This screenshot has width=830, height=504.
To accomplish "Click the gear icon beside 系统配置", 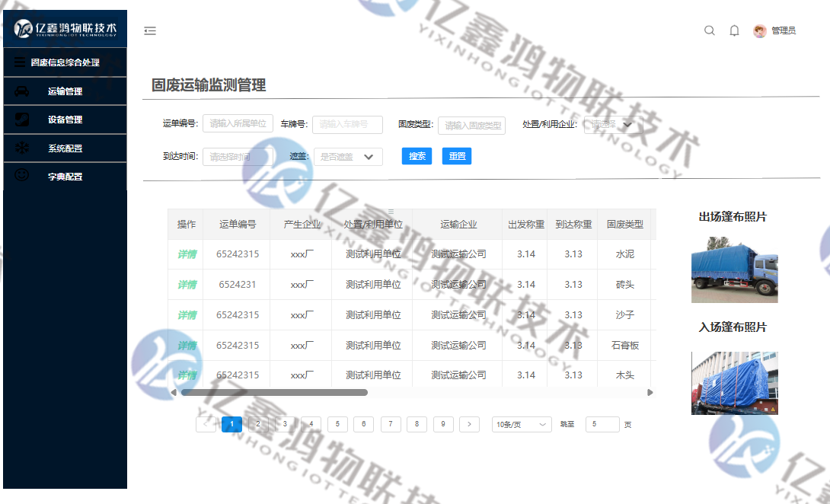I will pos(21,148).
